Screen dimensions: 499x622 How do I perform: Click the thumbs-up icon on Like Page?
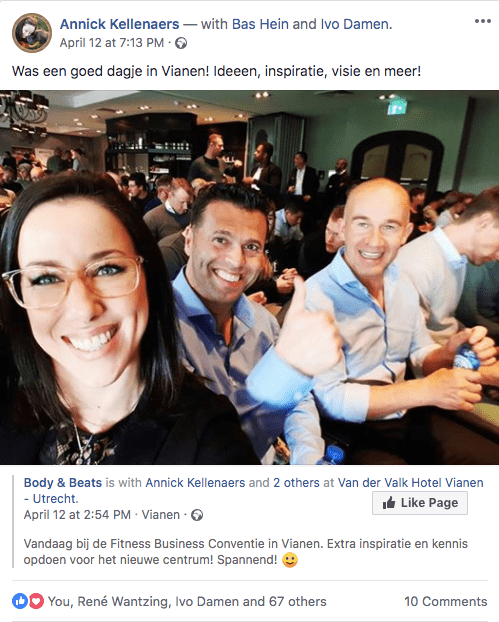click(x=389, y=503)
